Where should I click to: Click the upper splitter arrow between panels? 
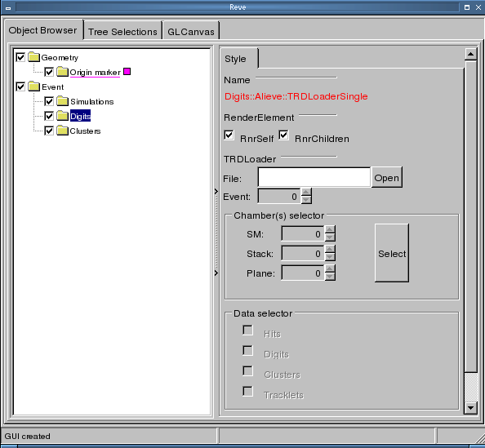[216, 192]
